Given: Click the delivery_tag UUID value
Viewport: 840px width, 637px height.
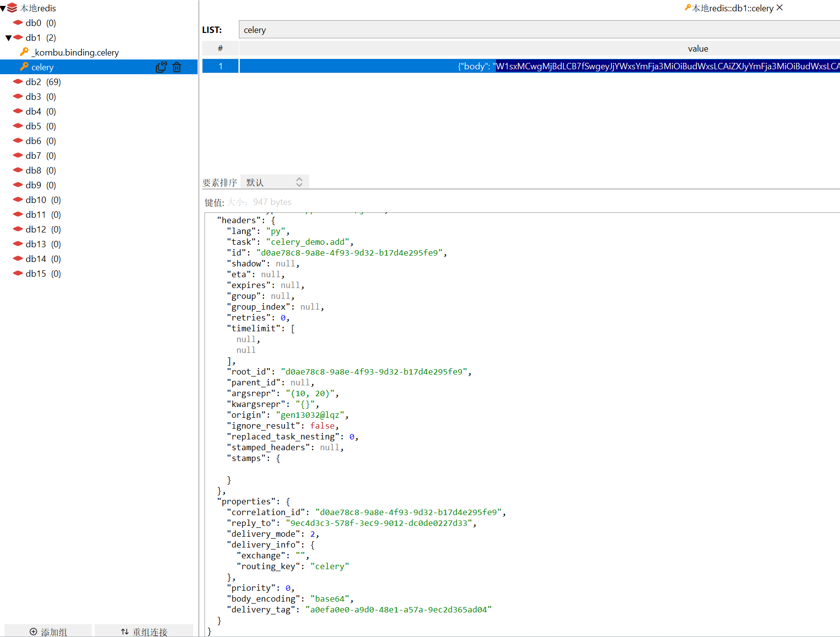Looking at the screenshot, I should pos(399,609).
